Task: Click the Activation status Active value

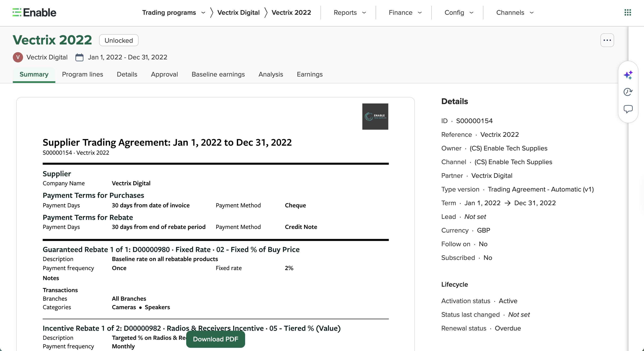Action: point(508,301)
